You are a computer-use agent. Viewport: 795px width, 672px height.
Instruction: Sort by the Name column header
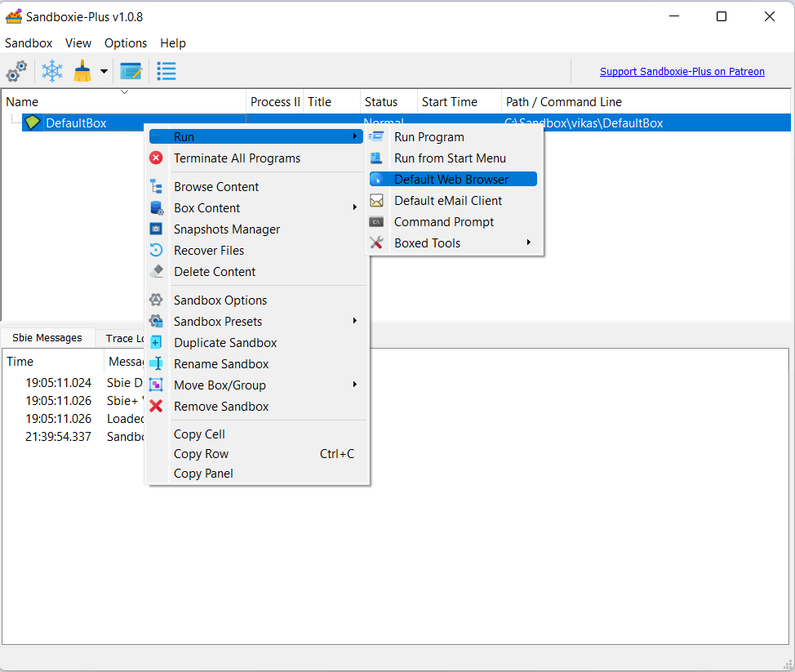click(124, 102)
